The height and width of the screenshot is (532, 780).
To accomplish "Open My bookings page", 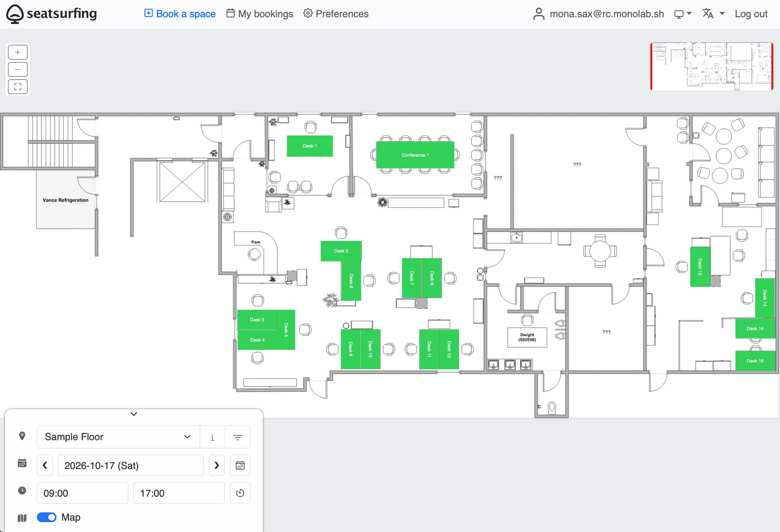I will pyautogui.click(x=259, y=14).
